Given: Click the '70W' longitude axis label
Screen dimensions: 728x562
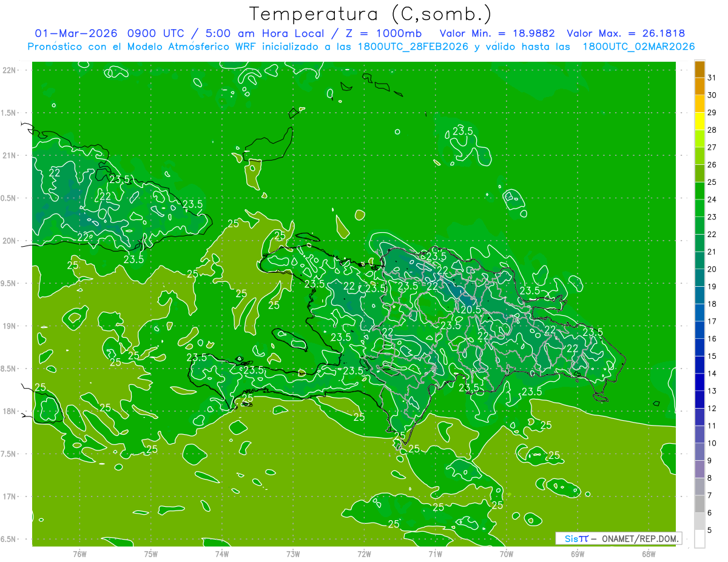Looking at the screenshot, I should click(507, 554).
